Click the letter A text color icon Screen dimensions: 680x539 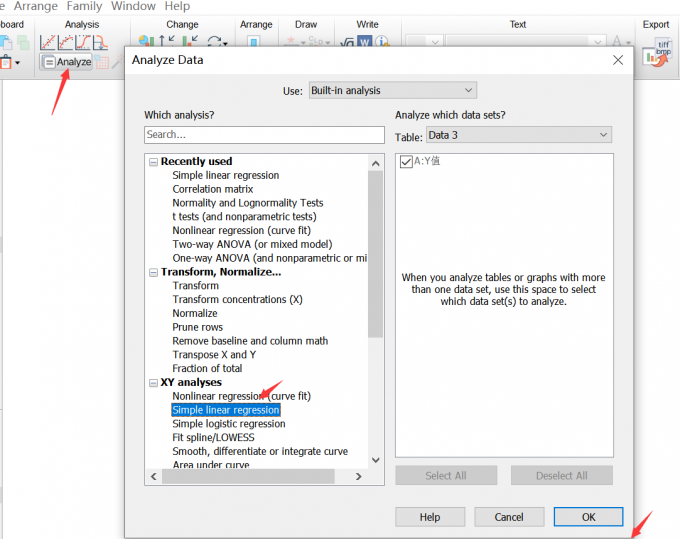(617, 42)
